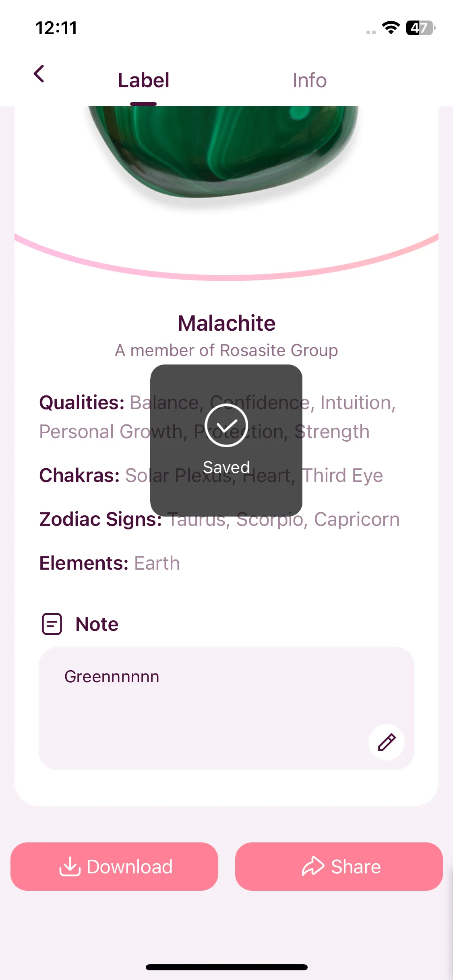Tap the Malachite title text
This screenshot has height=980, width=453.
227,323
